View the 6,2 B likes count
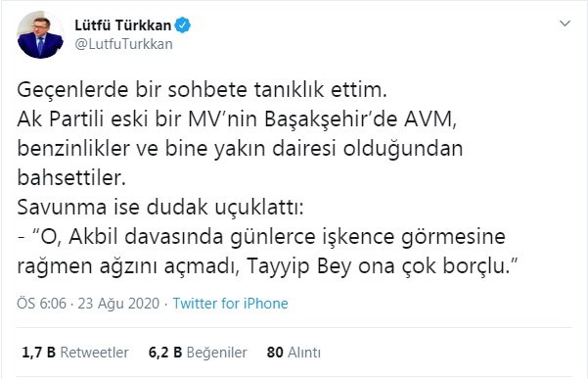Image resolution: width=588 pixels, height=379 pixels. click(165, 353)
